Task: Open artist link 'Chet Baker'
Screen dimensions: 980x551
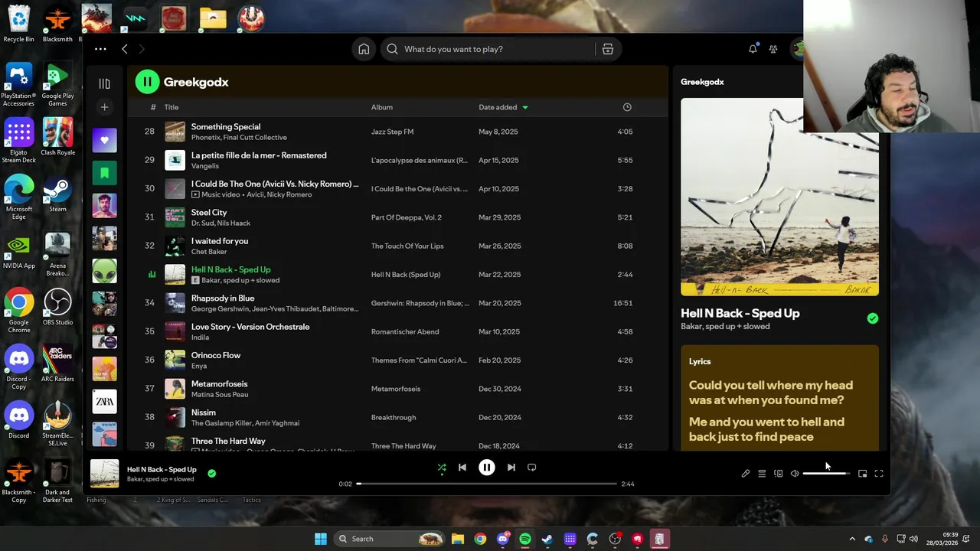Action: tap(209, 252)
